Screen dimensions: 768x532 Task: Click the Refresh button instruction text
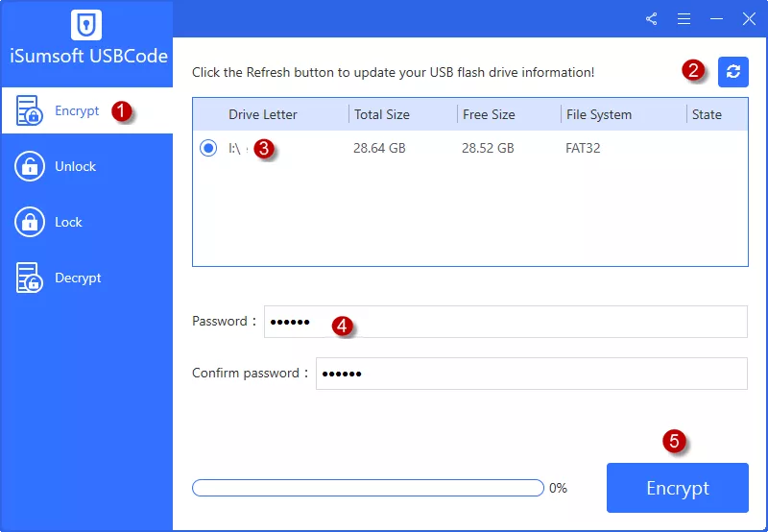(393, 72)
